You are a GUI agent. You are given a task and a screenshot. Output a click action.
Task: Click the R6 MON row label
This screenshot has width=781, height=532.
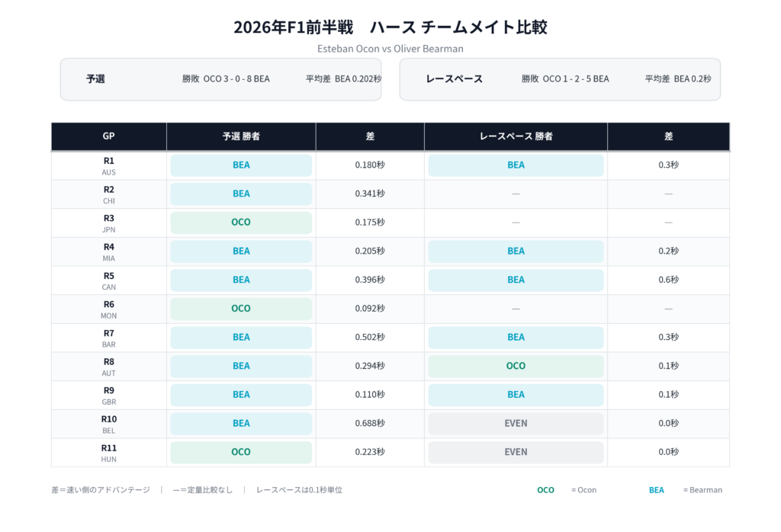[x=108, y=309]
